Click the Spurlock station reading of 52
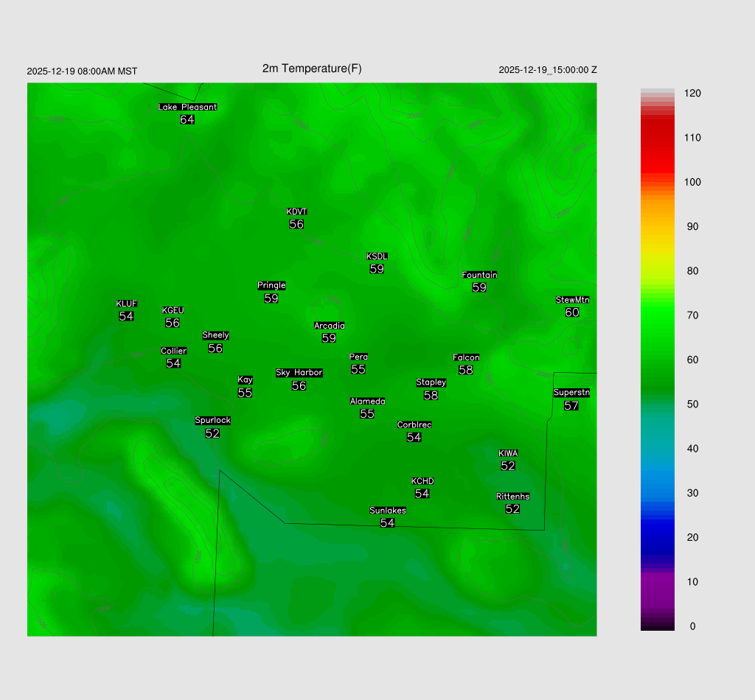The width and height of the screenshot is (755, 700). coord(212,433)
